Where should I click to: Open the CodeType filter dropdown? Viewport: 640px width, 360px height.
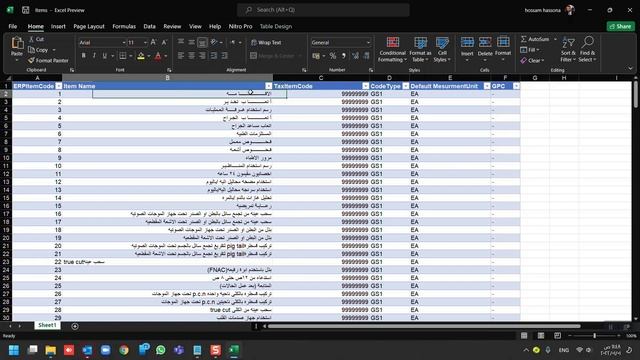pos(406,86)
